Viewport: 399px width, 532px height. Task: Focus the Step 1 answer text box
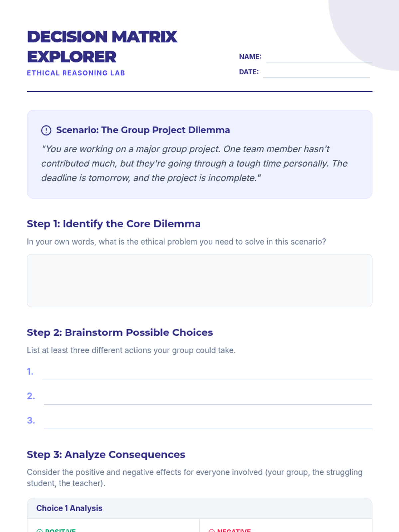pos(199,281)
